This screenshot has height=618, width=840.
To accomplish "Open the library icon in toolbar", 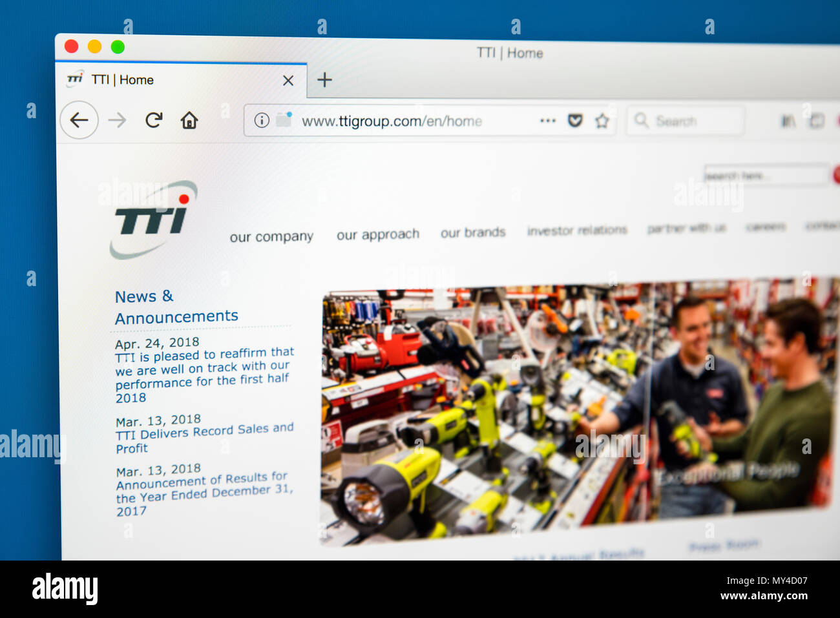I will 788,121.
